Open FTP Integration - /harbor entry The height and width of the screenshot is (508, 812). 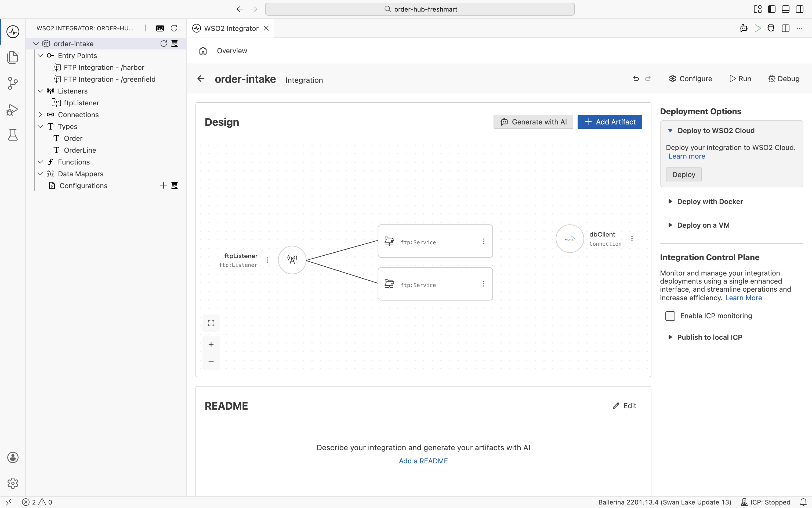pyautogui.click(x=104, y=67)
